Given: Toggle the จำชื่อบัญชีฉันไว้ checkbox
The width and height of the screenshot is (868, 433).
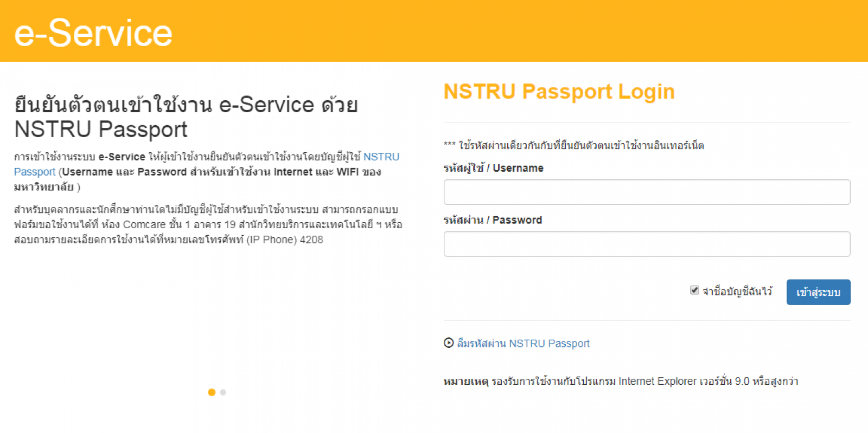Looking at the screenshot, I should [694, 290].
